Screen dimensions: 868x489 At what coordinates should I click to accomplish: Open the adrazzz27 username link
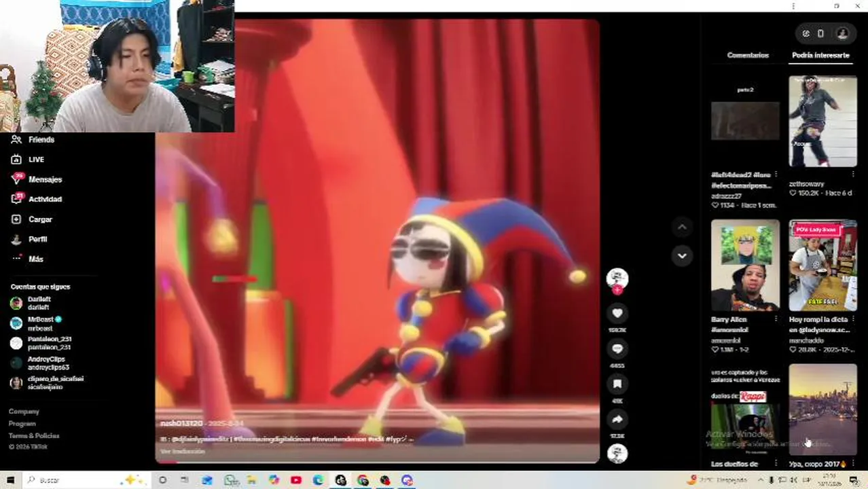click(727, 196)
